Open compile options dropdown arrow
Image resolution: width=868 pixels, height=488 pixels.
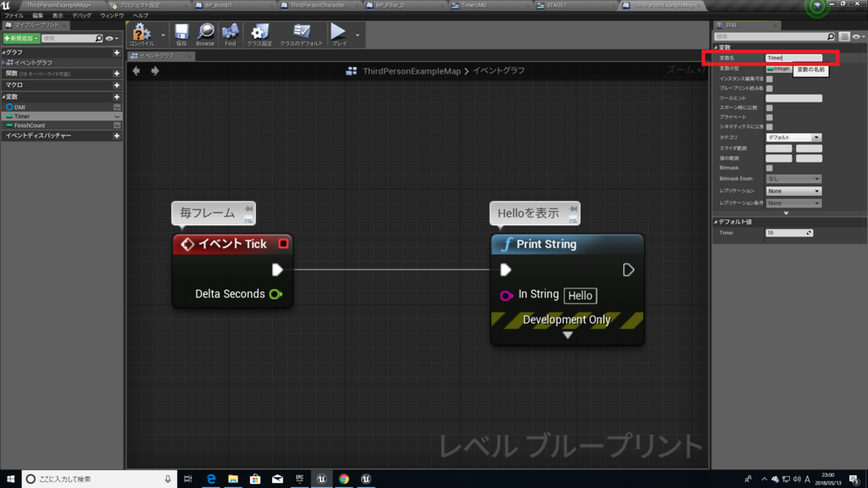163,36
